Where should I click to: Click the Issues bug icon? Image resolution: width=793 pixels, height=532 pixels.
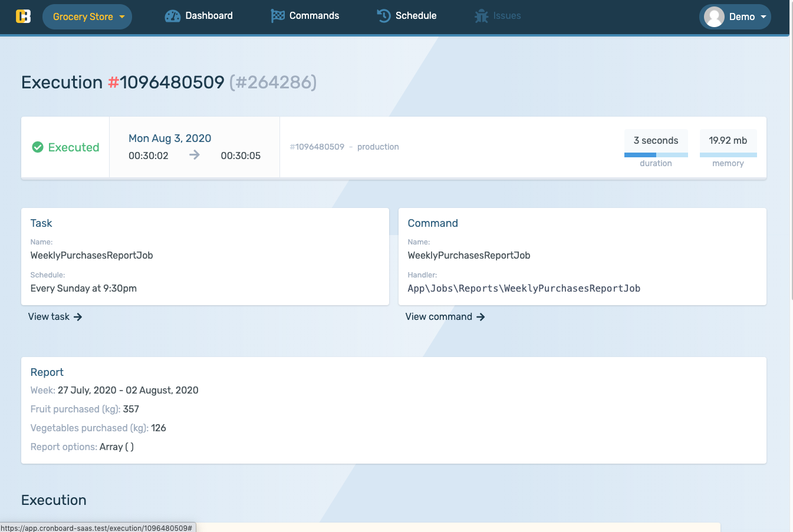coord(481,16)
